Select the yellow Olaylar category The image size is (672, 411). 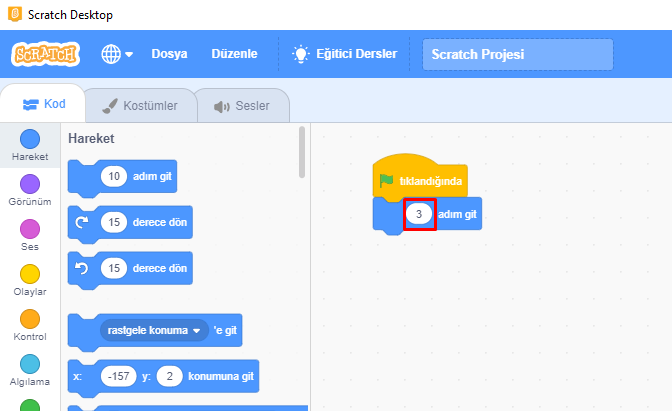(30, 274)
